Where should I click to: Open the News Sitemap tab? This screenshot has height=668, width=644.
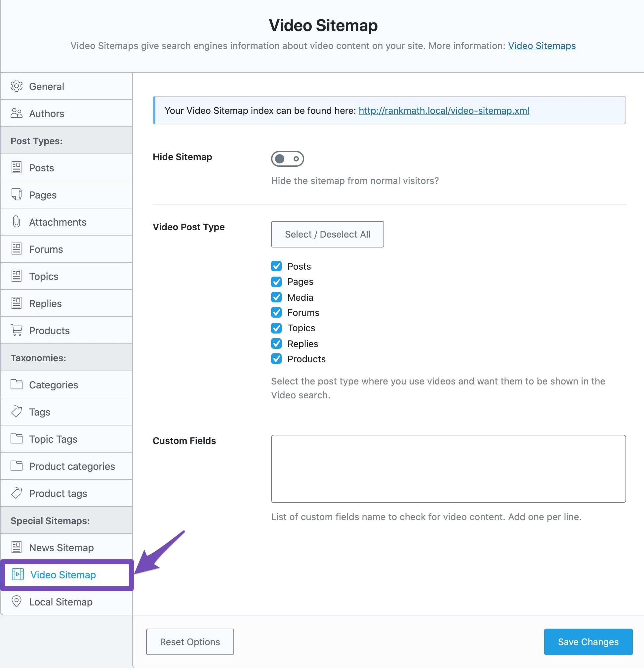61,547
